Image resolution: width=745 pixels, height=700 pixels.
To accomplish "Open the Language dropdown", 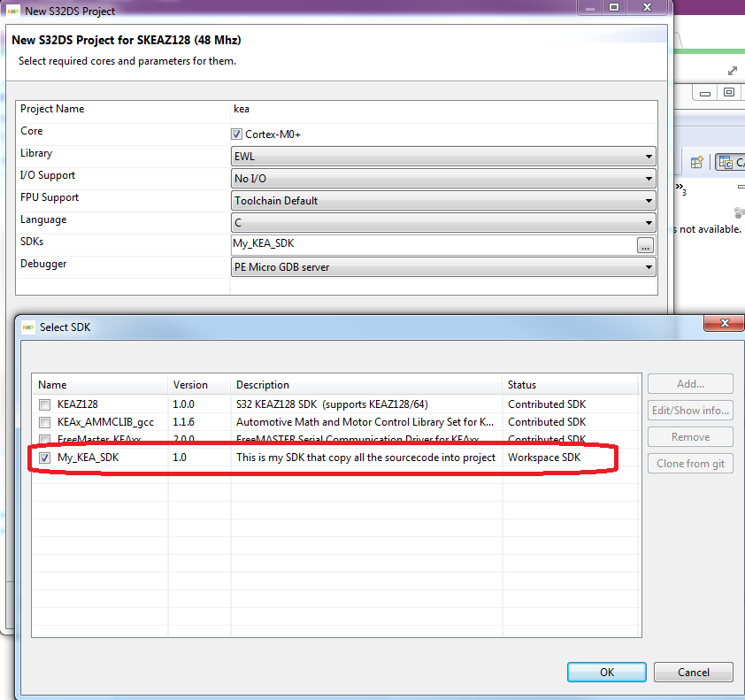I will [x=443, y=222].
